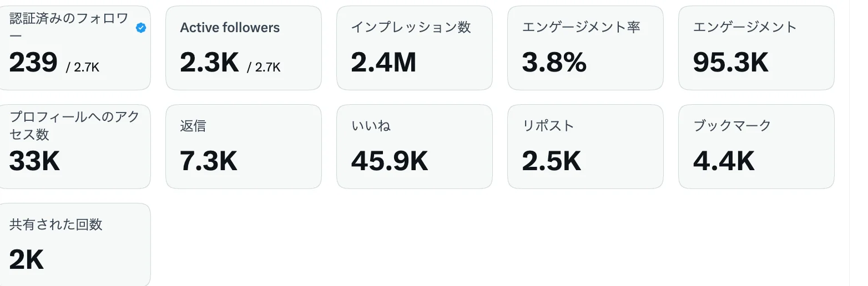868x286 pixels.
Task: Click the 7.3K replies value
Action: (209, 161)
